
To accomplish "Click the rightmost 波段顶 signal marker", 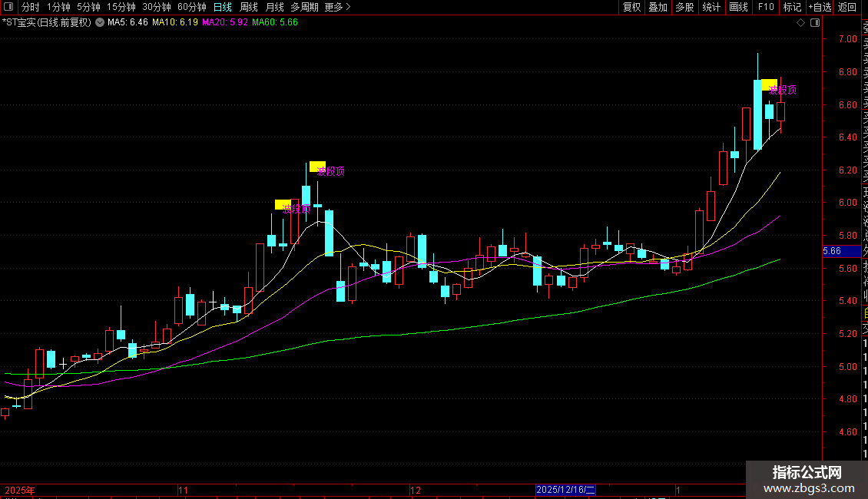I will click(x=783, y=90).
